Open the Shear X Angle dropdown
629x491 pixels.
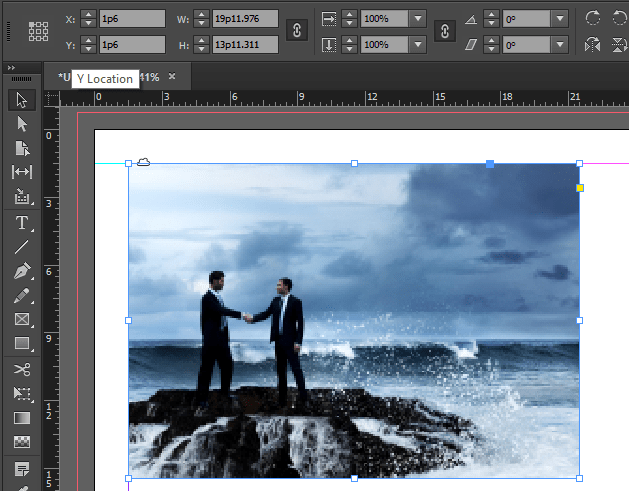click(x=560, y=45)
